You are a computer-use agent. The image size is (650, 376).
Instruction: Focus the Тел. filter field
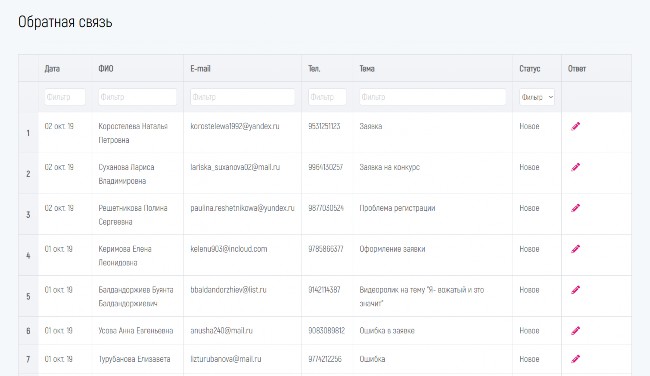click(x=327, y=97)
